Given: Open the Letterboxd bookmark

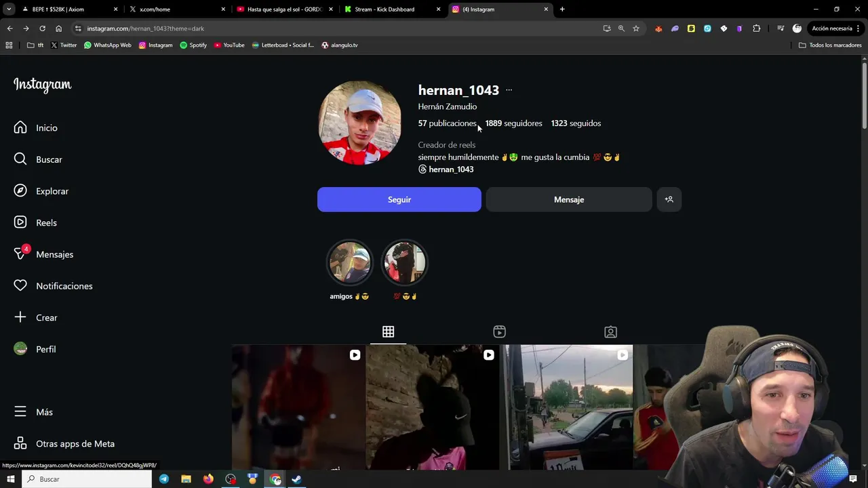Looking at the screenshot, I should (x=283, y=45).
